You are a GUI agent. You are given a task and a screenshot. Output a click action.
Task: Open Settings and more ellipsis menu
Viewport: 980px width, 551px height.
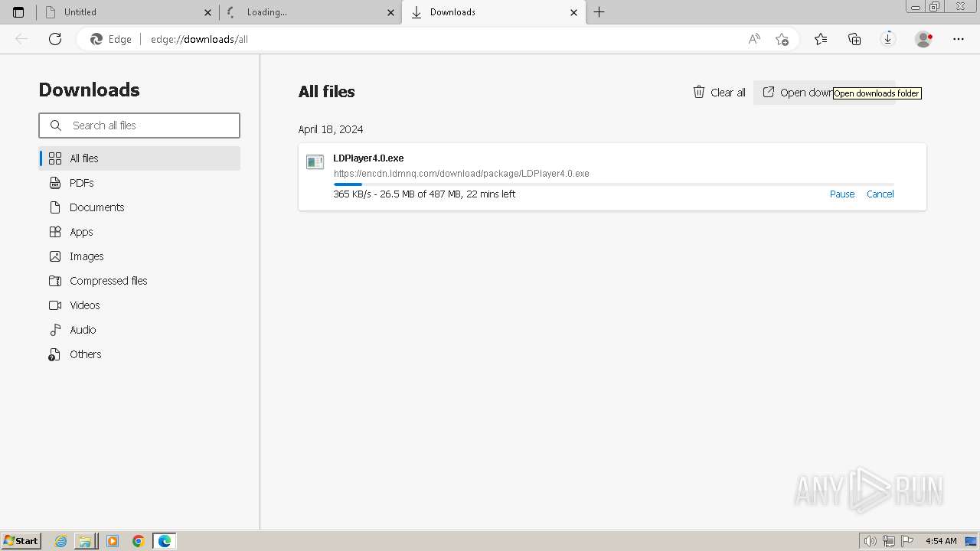coord(959,39)
